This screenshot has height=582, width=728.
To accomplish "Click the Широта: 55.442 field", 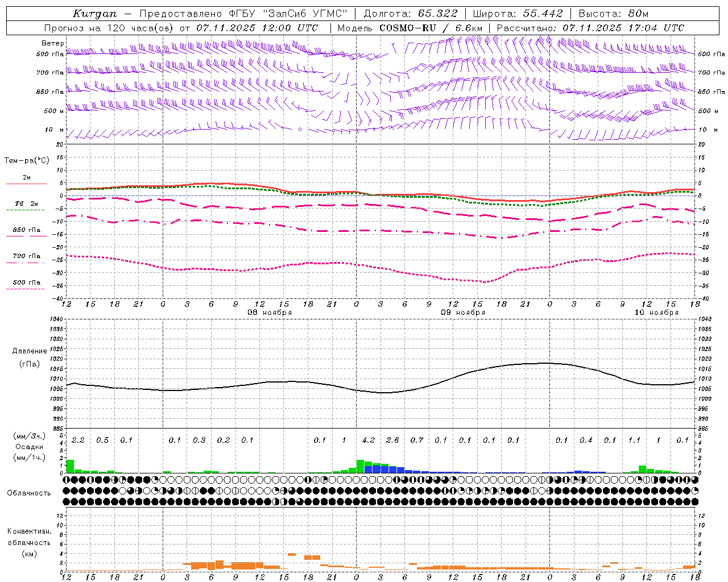I will click(x=518, y=14).
